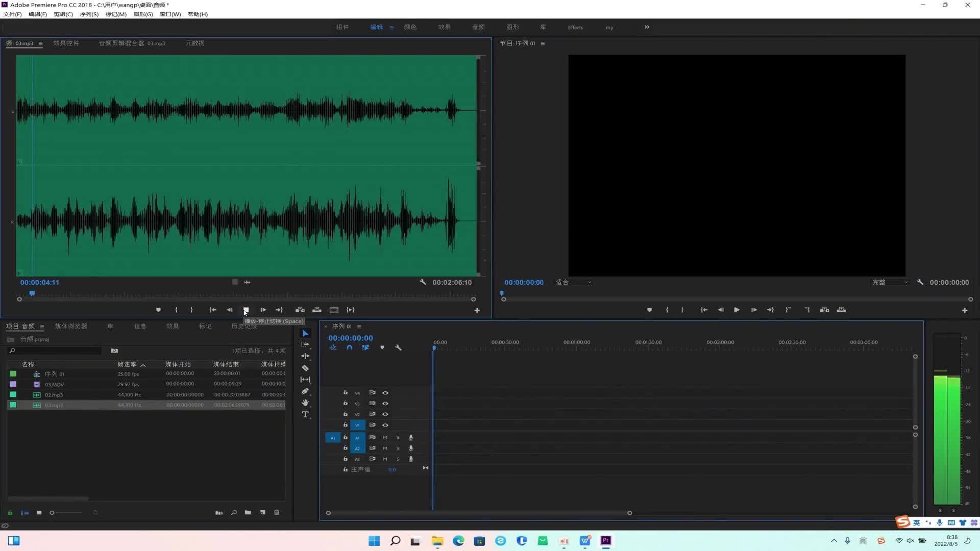Select the Ripple Edit tool
The image size is (980, 551).
tap(305, 356)
